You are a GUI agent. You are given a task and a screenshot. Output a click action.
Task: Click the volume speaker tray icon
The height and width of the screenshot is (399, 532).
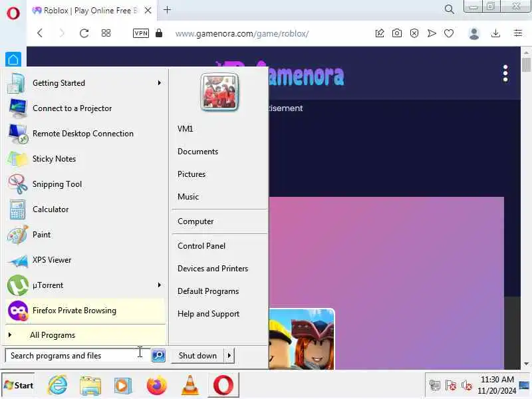tap(467, 385)
